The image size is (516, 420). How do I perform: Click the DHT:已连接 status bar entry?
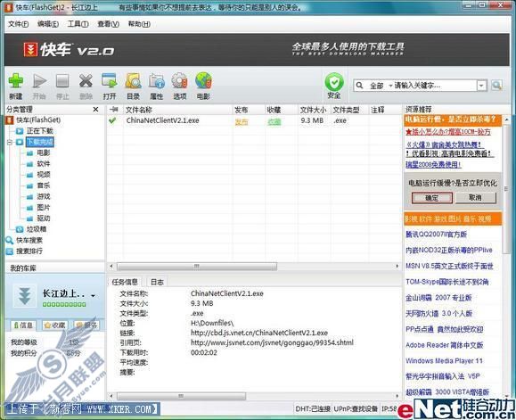(x=313, y=408)
